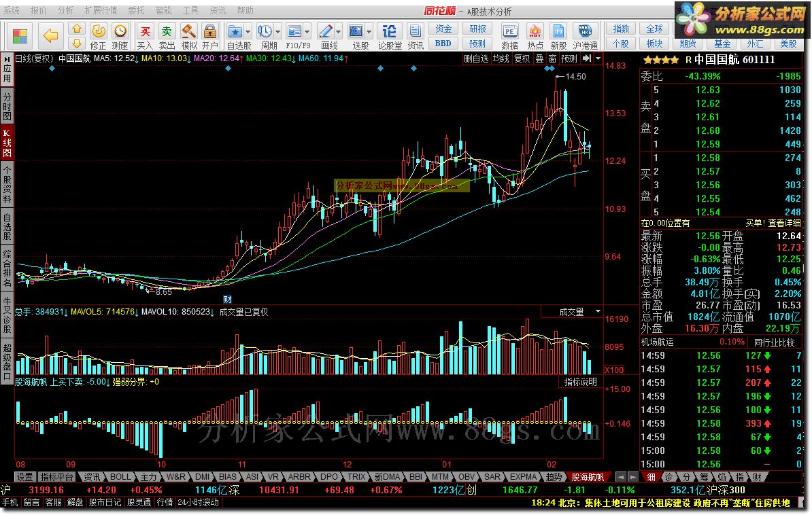Open 同行业比较 industry comparison

tap(774, 342)
